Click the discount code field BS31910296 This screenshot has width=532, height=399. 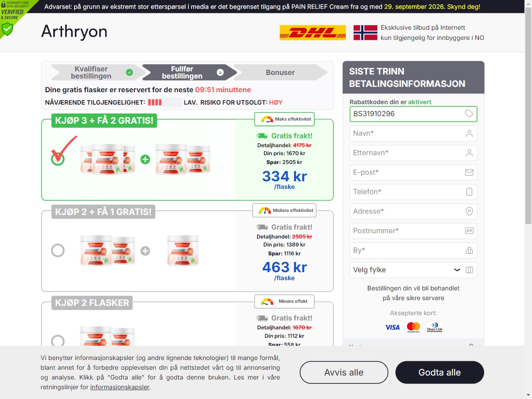413,114
